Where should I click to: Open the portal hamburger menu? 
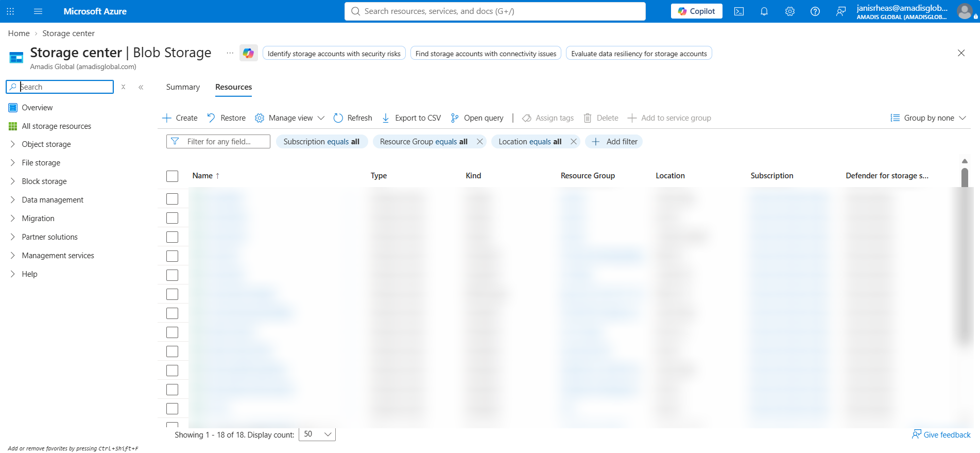coord(38,11)
